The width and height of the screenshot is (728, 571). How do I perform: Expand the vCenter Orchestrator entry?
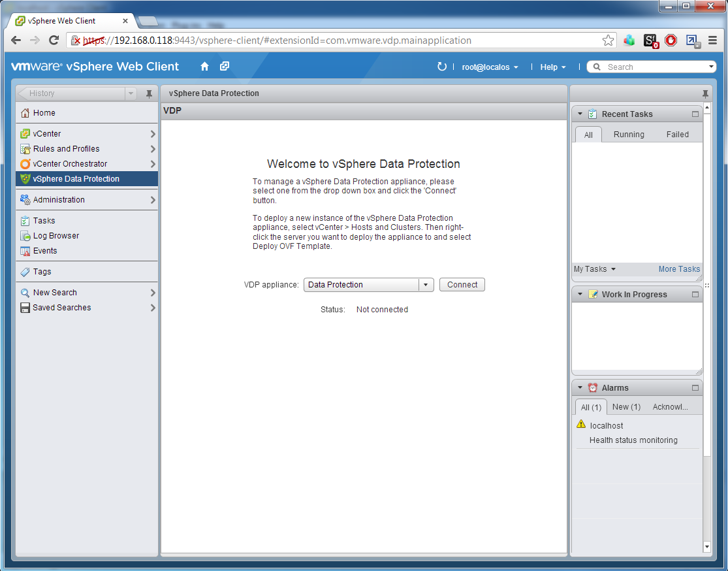(153, 164)
